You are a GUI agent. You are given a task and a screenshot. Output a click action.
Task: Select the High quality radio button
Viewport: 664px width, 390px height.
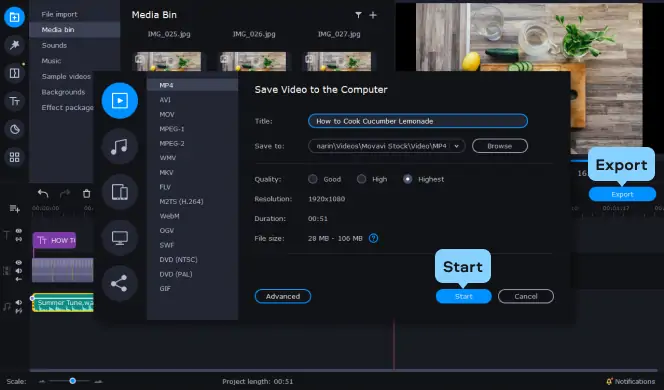click(361, 179)
